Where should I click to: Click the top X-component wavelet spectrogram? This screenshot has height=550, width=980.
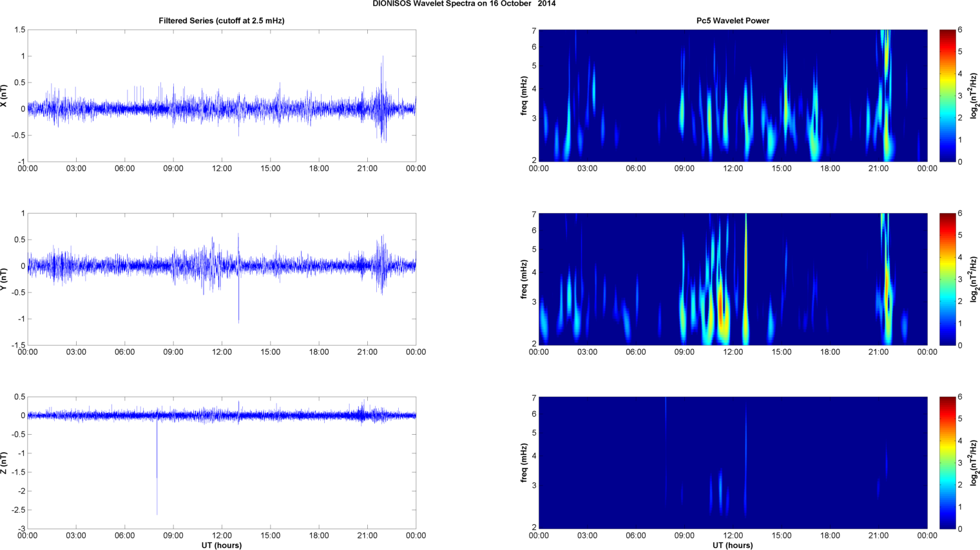(733, 96)
